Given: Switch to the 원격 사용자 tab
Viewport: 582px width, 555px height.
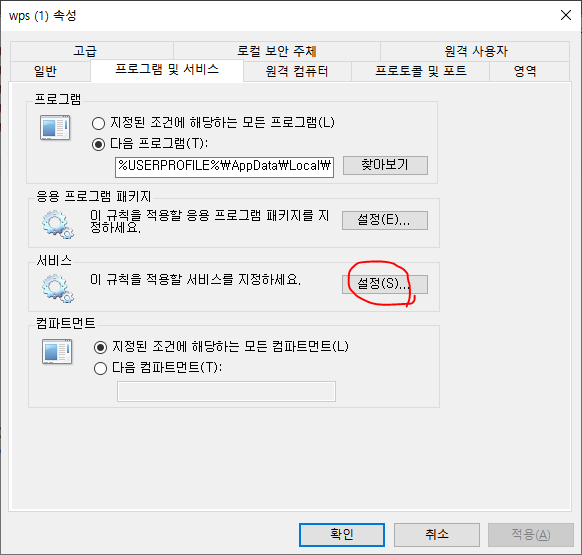Looking at the screenshot, I should coord(476,51).
